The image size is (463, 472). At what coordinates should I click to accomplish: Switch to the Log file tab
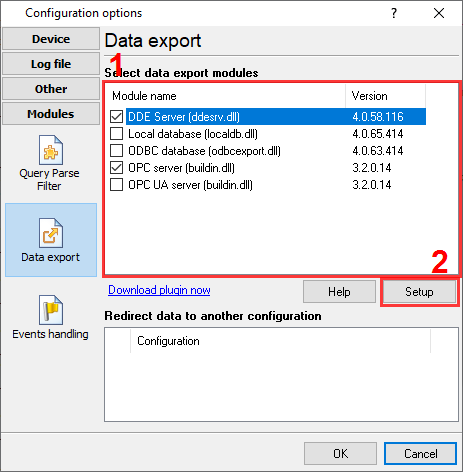pos(51,64)
